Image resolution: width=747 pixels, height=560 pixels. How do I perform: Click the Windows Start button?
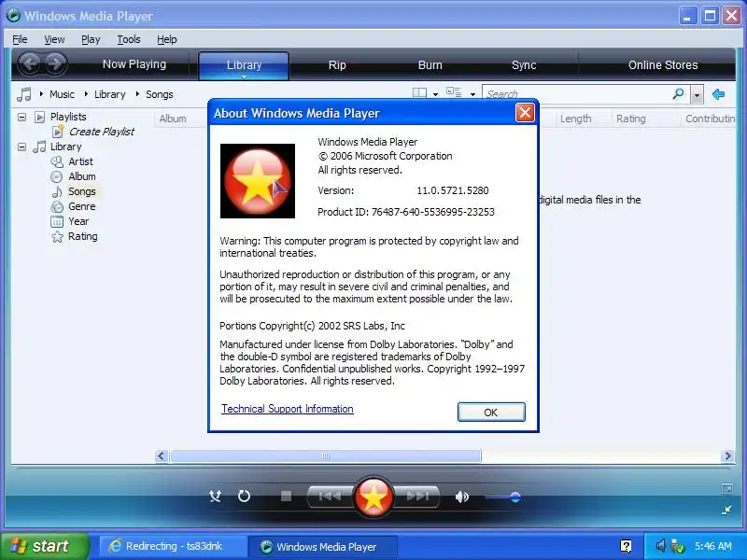point(45,546)
